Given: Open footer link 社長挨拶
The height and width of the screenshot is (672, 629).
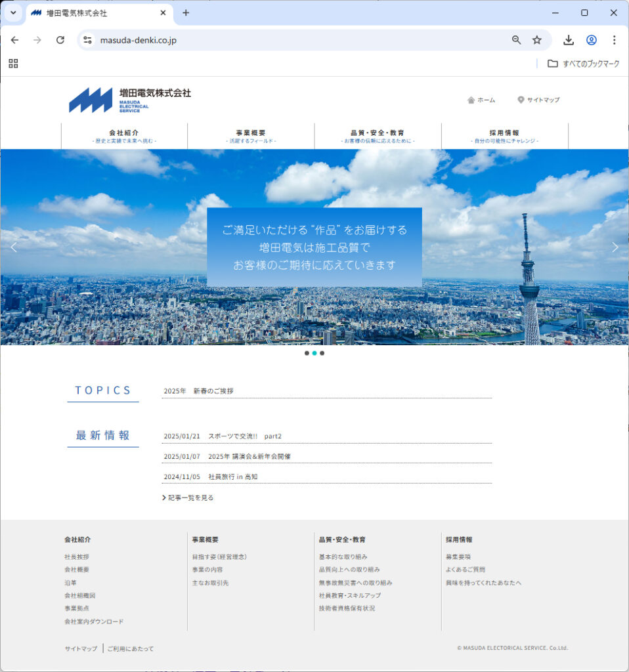Looking at the screenshot, I should (77, 556).
